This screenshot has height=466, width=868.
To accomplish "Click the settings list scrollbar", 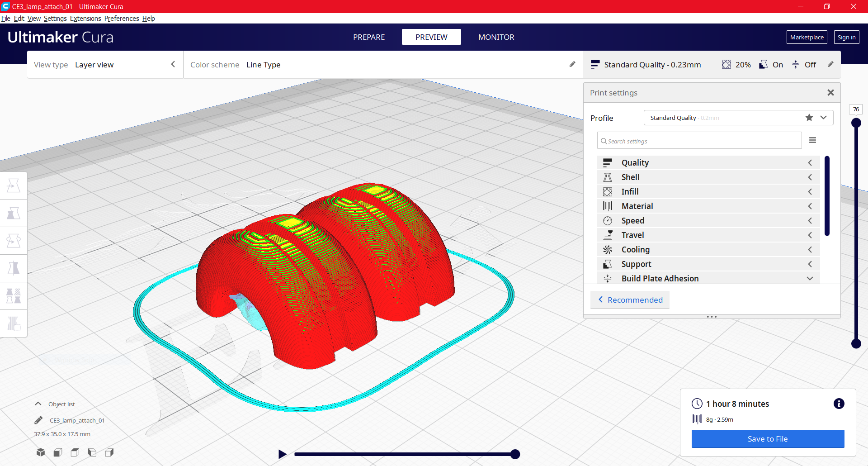I will tap(827, 196).
